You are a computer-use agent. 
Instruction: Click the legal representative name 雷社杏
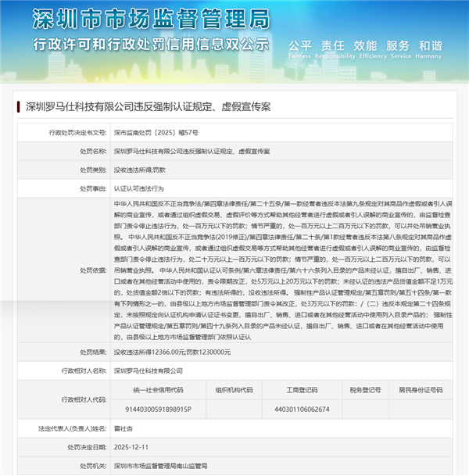(x=125, y=428)
